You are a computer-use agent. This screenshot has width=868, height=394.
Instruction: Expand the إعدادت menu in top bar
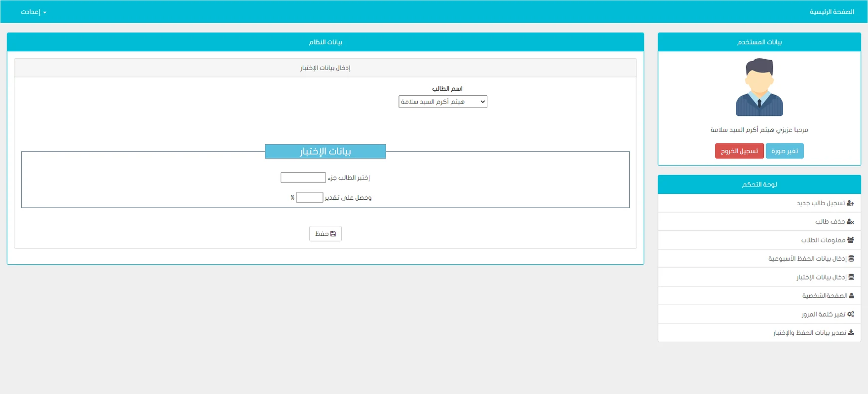pyautogui.click(x=34, y=12)
